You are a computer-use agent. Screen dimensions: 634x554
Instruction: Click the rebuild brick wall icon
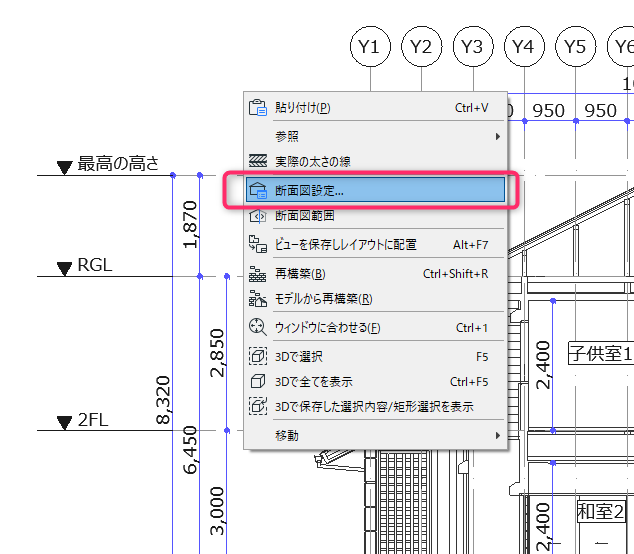(x=258, y=274)
